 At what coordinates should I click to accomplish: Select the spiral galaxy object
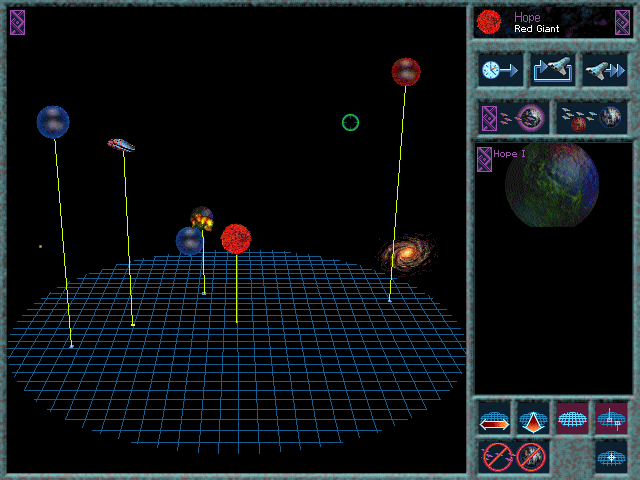407,253
